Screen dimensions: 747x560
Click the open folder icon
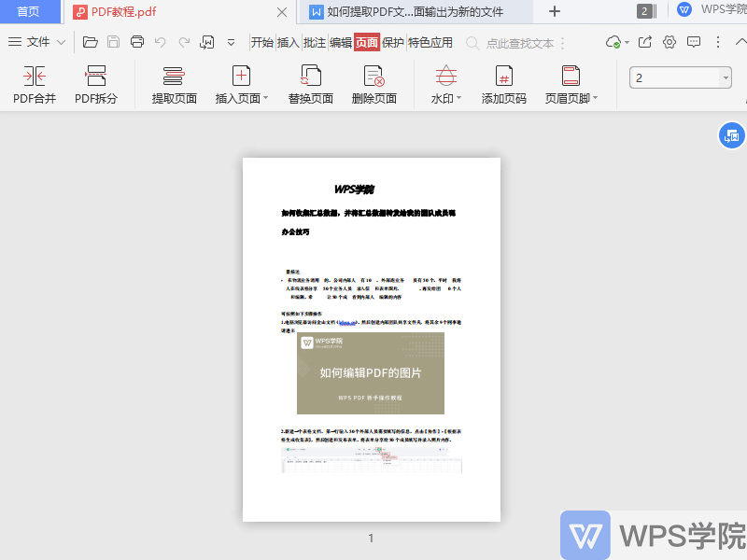coord(90,42)
